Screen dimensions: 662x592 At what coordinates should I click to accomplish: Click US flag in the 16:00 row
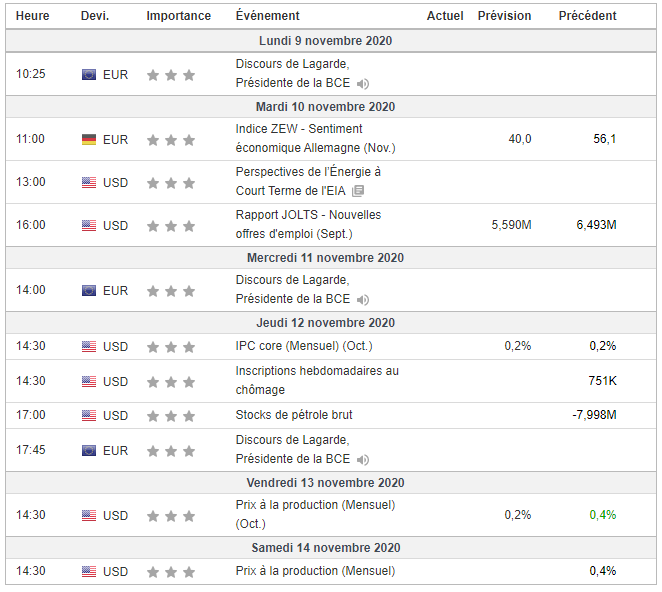coord(89,225)
